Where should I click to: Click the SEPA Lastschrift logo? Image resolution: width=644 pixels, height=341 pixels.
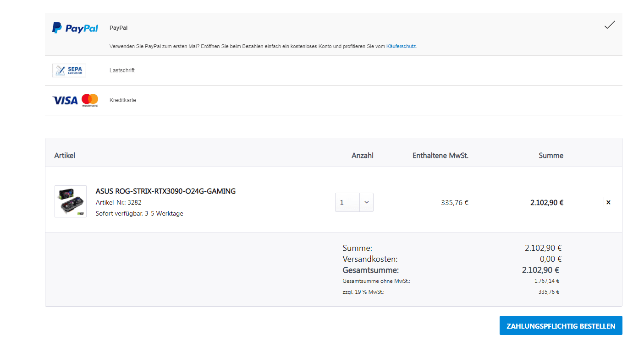pos(69,70)
